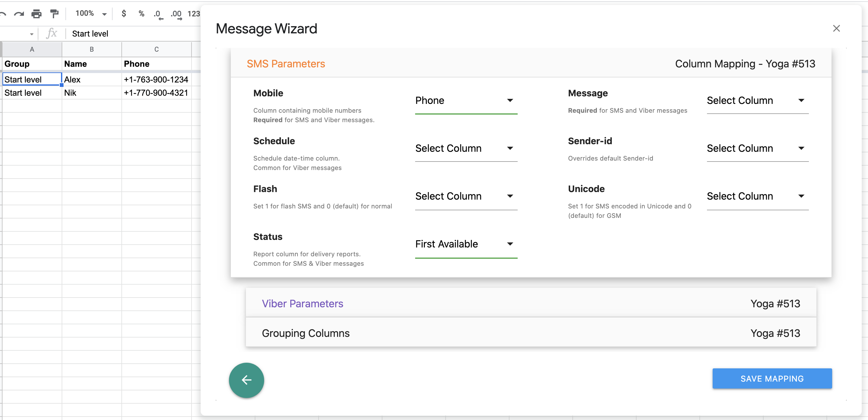Select cell containing Alex
868x420 pixels.
pos(91,80)
